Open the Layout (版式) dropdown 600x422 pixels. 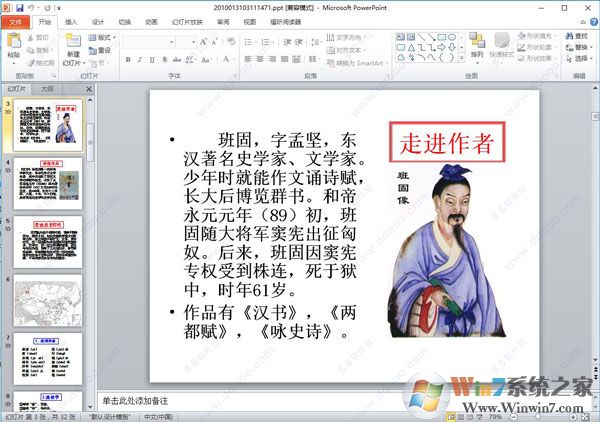point(103,36)
